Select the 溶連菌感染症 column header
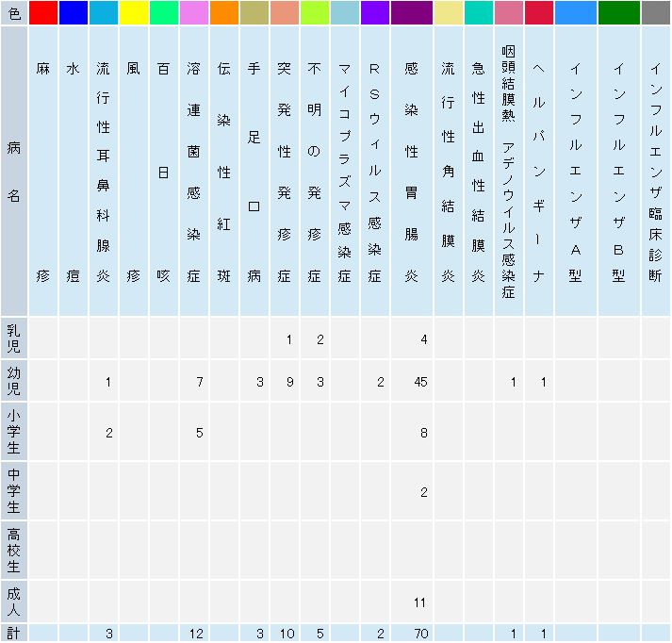The width and height of the screenshot is (672, 643). coord(194,171)
